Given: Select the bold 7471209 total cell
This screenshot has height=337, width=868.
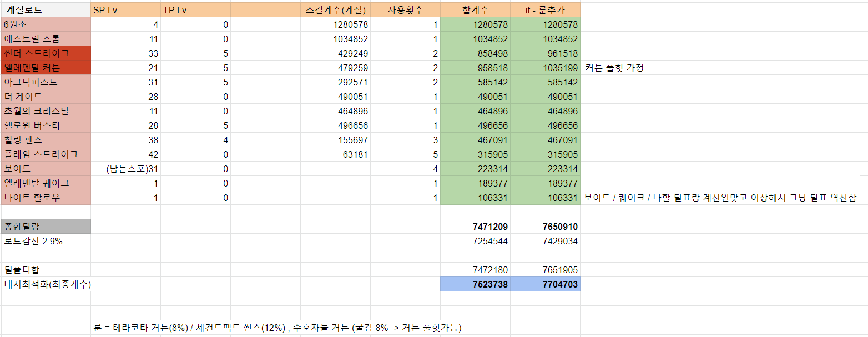Looking at the screenshot, I should [475, 227].
